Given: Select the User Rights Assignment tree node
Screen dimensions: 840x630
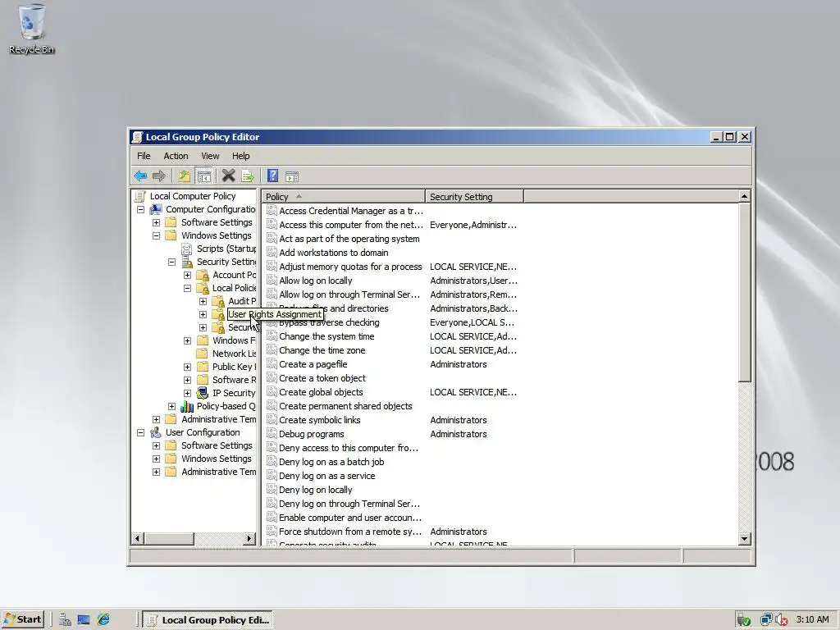Looking at the screenshot, I should (275, 314).
